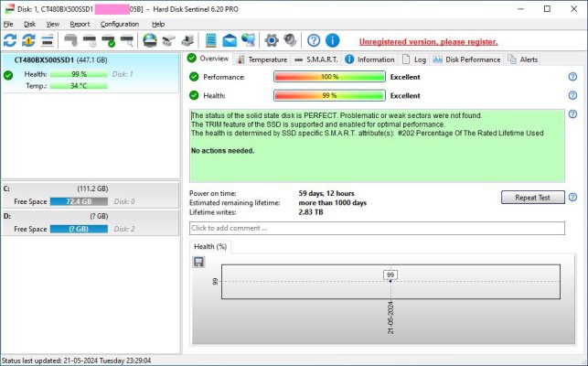Click the 'more than 1000 days' value
This screenshot has height=366, width=588.
click(x=333, y=203)
